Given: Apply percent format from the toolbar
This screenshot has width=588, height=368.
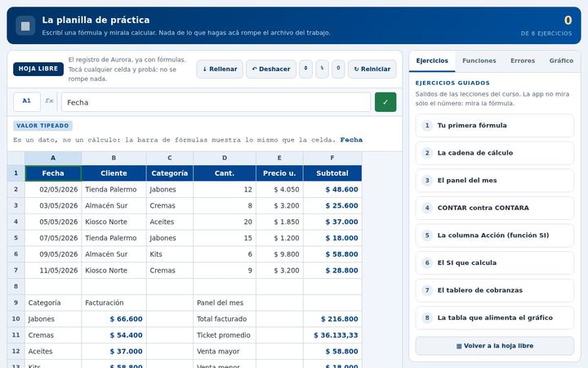Looking at the screenshot, I should click(x=322, y=69).
